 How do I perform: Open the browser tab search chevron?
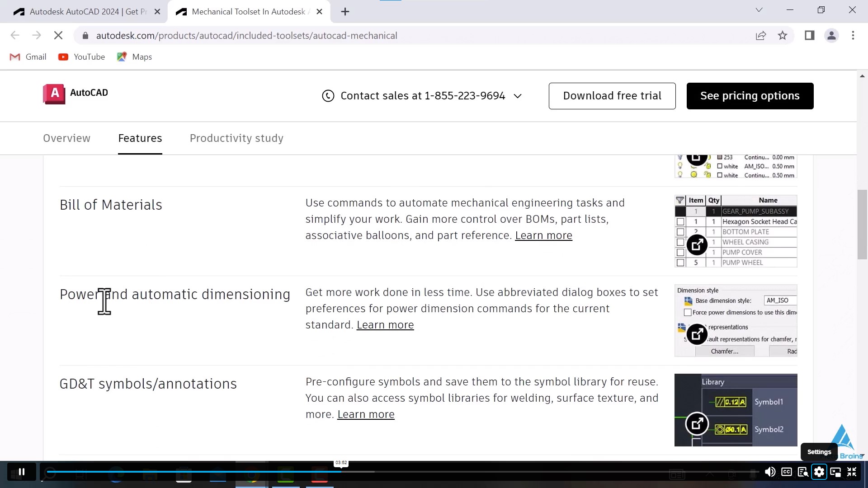pyautogui.click(x=759, y=9)
